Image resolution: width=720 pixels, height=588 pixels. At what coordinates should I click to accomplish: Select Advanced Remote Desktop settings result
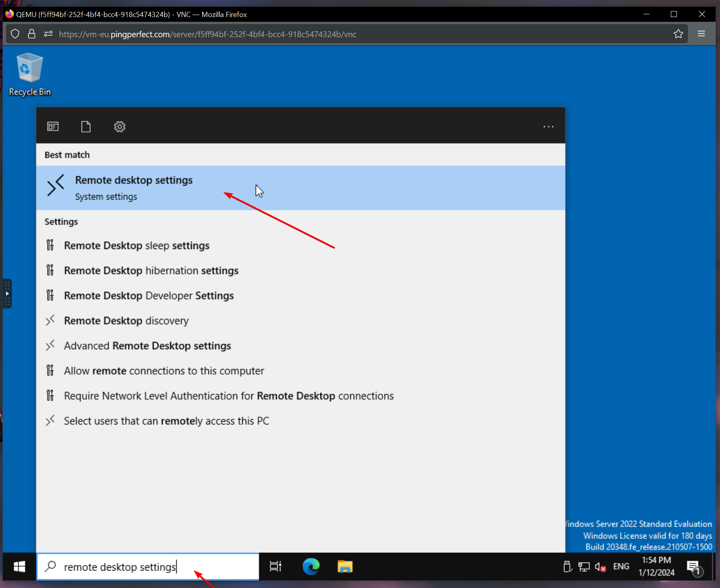coord(147,346)
